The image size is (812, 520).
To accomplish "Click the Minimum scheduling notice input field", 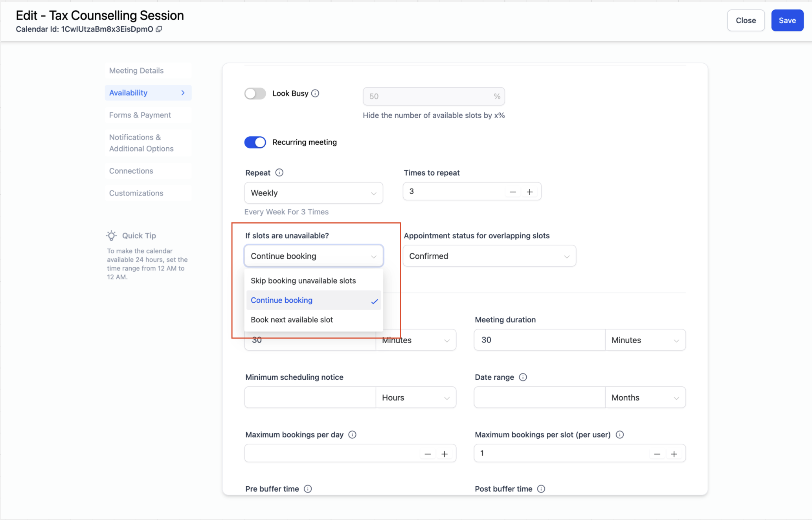I will (310, 397).
